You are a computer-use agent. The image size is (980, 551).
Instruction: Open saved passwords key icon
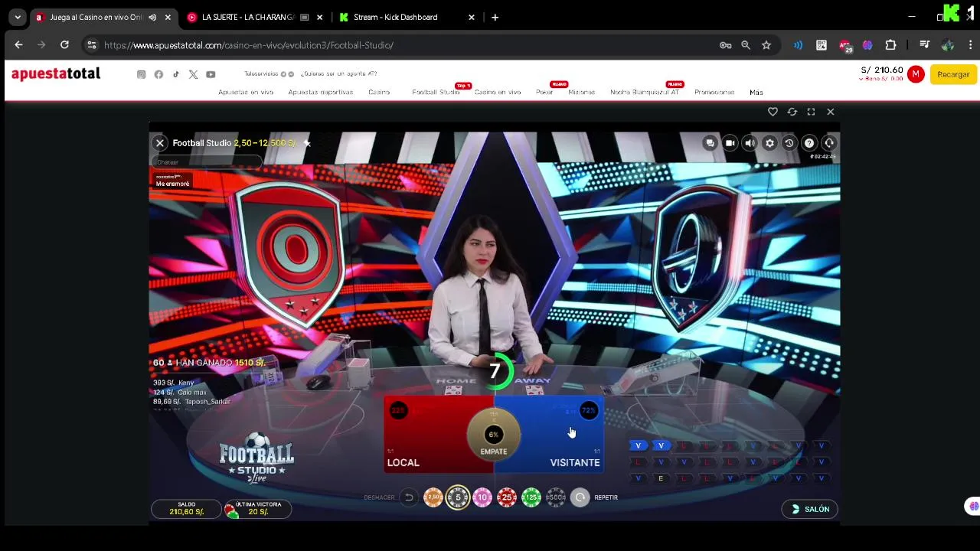coord(725,45)
